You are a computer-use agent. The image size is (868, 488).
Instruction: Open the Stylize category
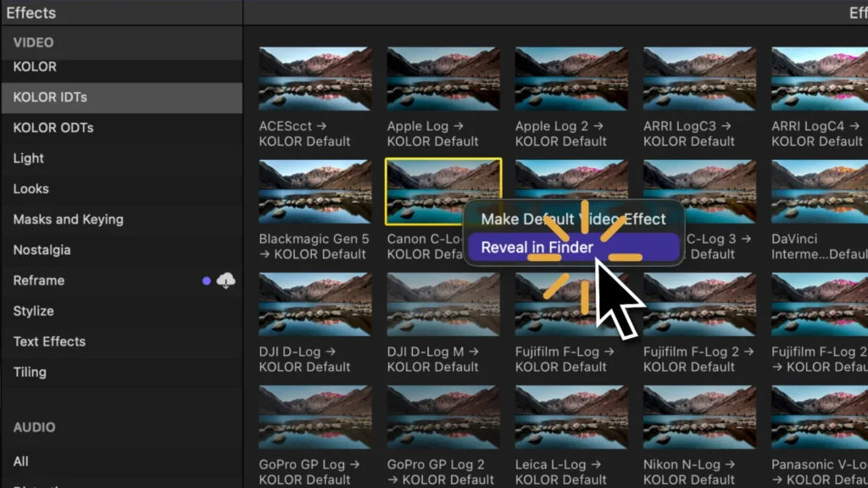point(122,311)
